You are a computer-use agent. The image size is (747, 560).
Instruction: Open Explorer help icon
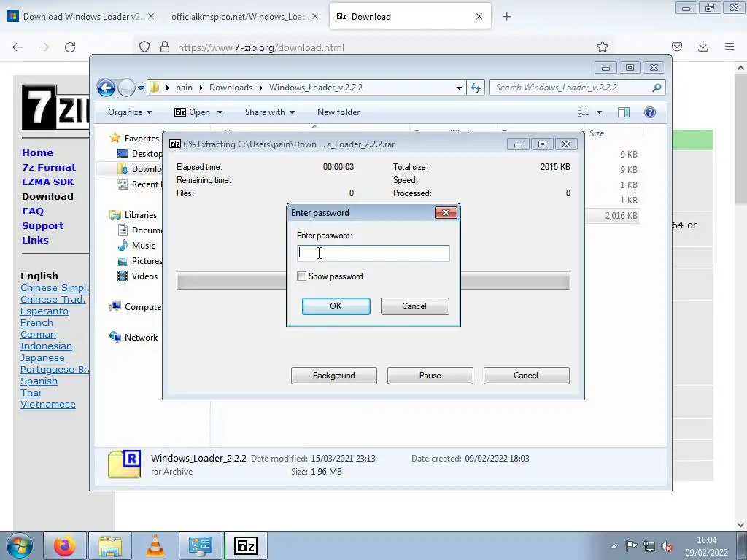649,112
